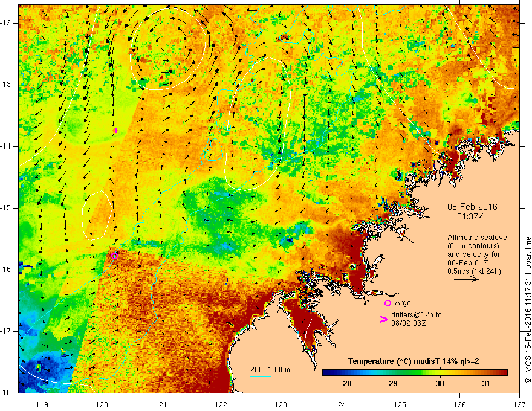
Task: Click the small magenta drifter mark on the map near 120°E, 14°S
Action: point(115,130)
